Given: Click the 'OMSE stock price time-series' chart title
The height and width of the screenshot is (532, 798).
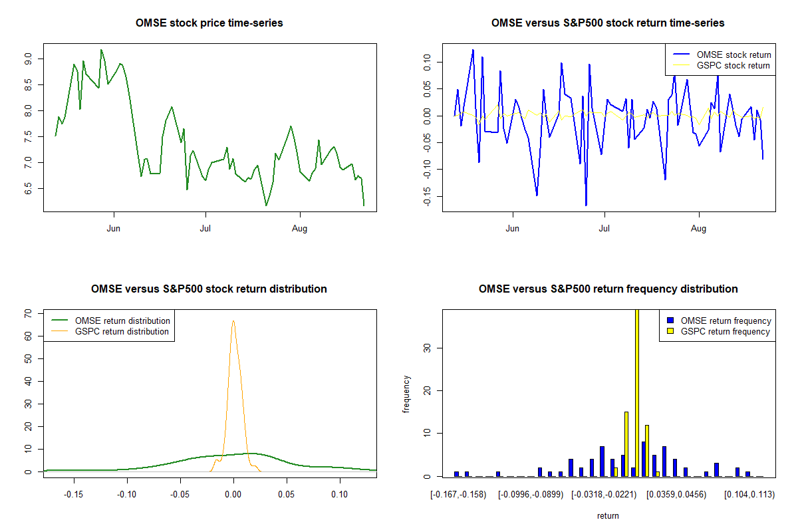Looking at the screenshot, I should [x=209, y=23].
